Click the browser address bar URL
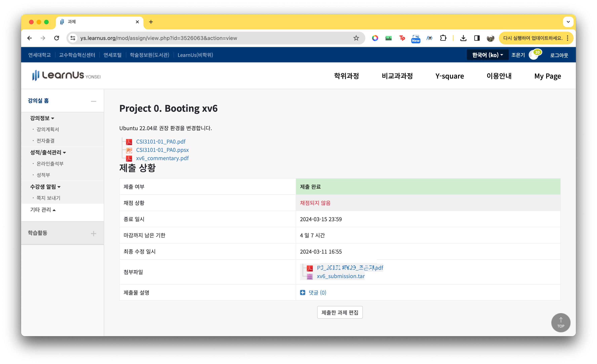The height and width of the screenshot is (364, 597). [x=158, y=38]
